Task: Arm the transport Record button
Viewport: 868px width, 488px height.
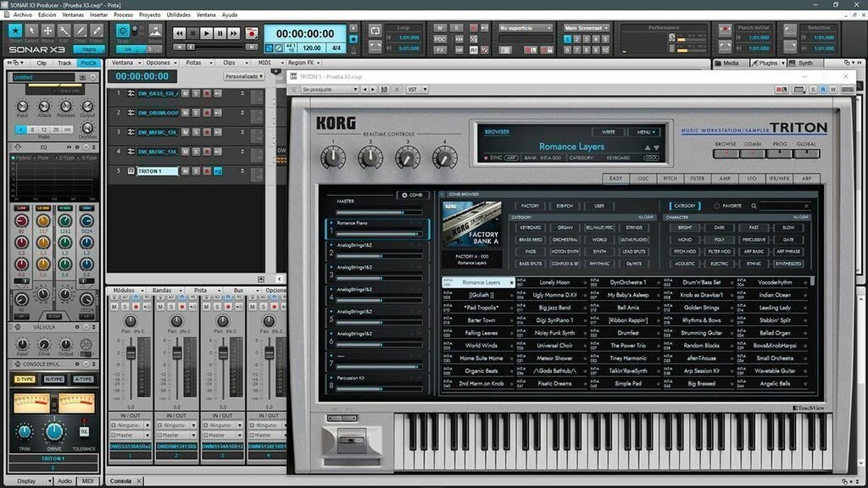Action: point(251,34)
